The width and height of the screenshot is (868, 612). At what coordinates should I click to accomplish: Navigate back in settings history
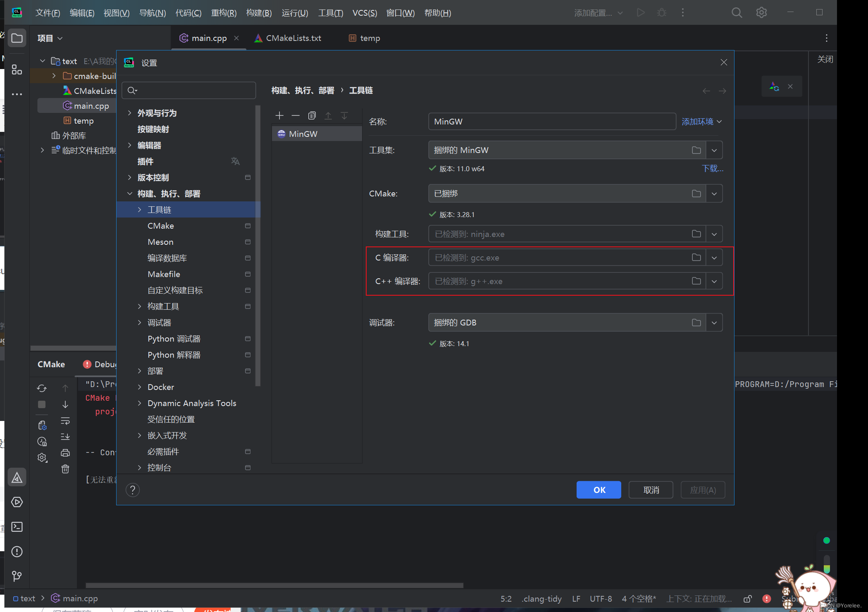click(706, 91)
